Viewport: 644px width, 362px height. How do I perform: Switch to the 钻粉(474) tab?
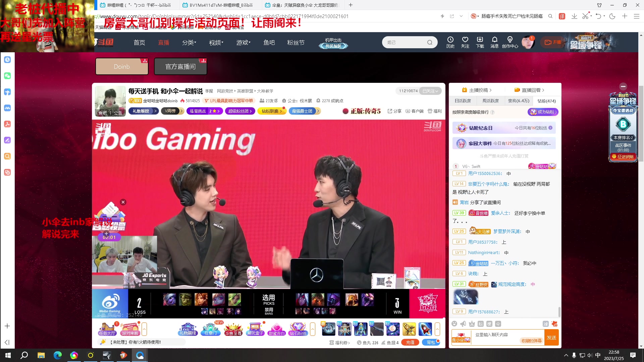click(546, 101)
